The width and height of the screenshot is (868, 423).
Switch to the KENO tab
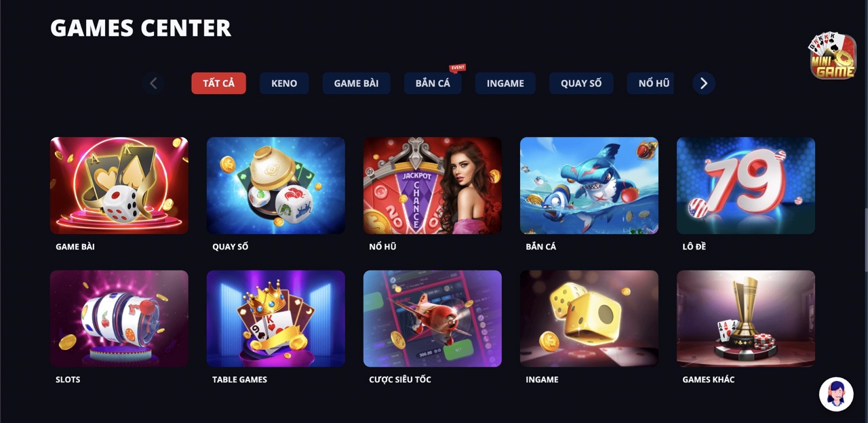(284, 83)
